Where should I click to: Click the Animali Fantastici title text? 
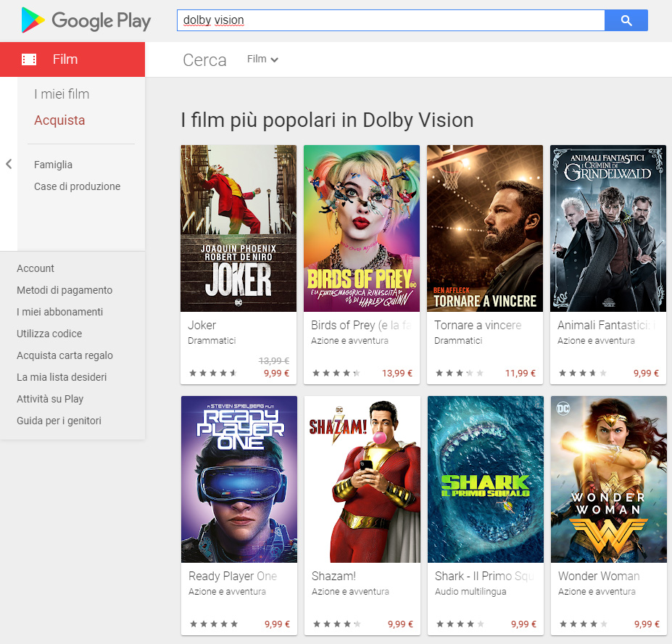pyautogui.click(x=607, y=325)
